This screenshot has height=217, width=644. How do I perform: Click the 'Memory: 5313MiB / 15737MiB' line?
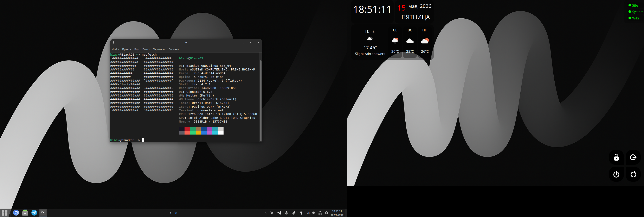click(x=203, y=122)
